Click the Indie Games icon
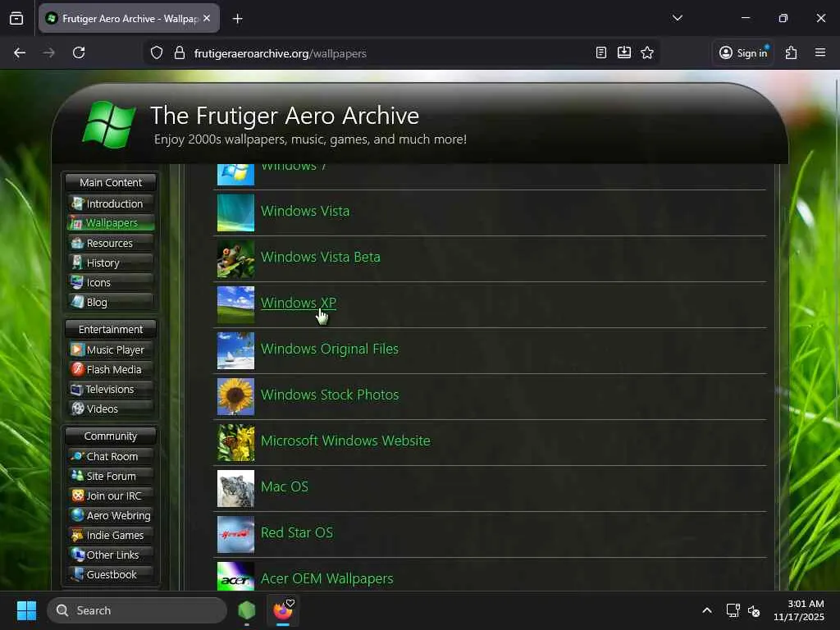The image size is (840, 630). [x=78, y=535]
